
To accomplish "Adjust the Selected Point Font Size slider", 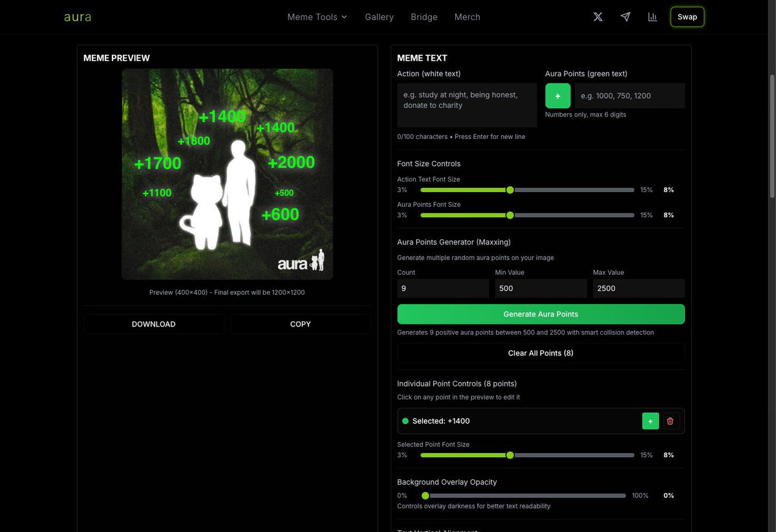I will click(x=527, y=455).
